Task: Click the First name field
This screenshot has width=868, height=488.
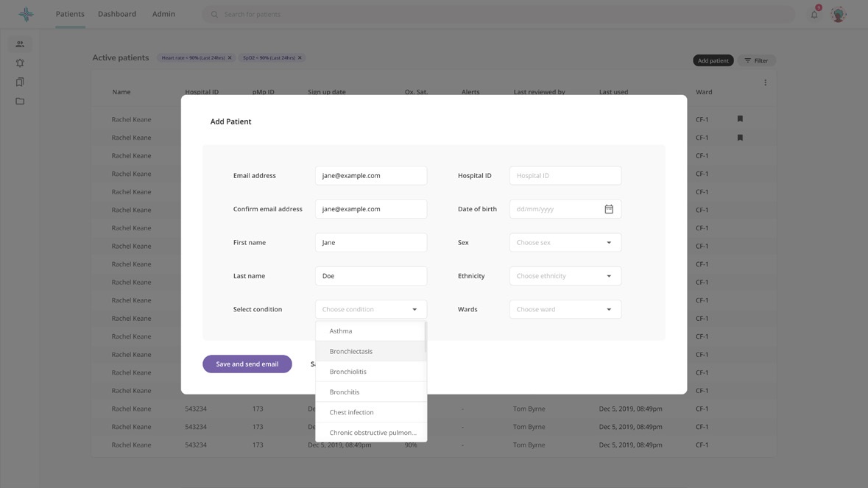Action: click(x=371, y=242)
